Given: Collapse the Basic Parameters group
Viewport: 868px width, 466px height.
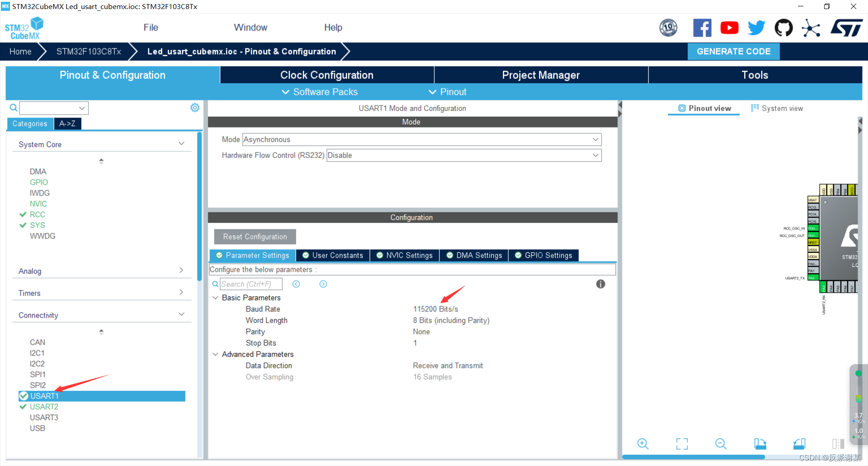Looking at the screenshot, I should tap(215, 298).
